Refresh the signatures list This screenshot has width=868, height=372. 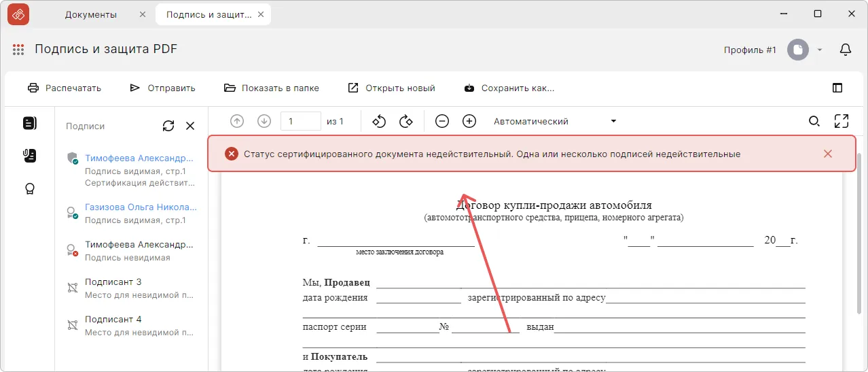pos(168,126)
